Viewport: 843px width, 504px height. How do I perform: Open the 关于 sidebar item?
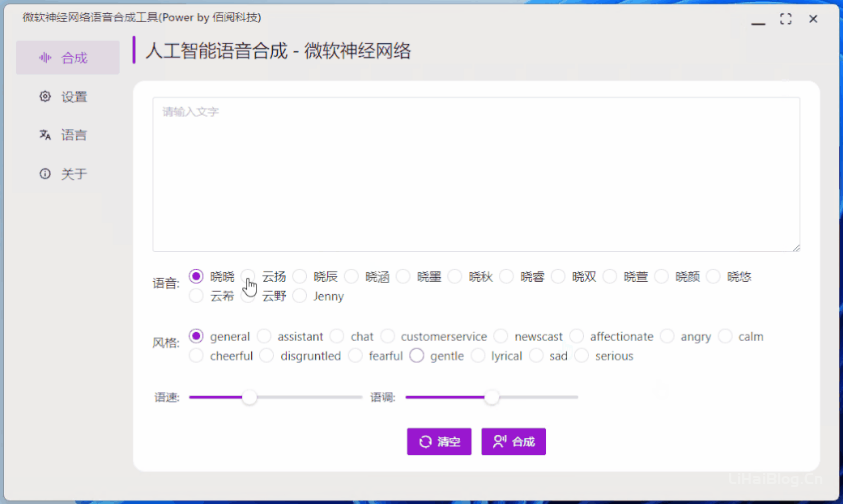click(x=68, y=174)
